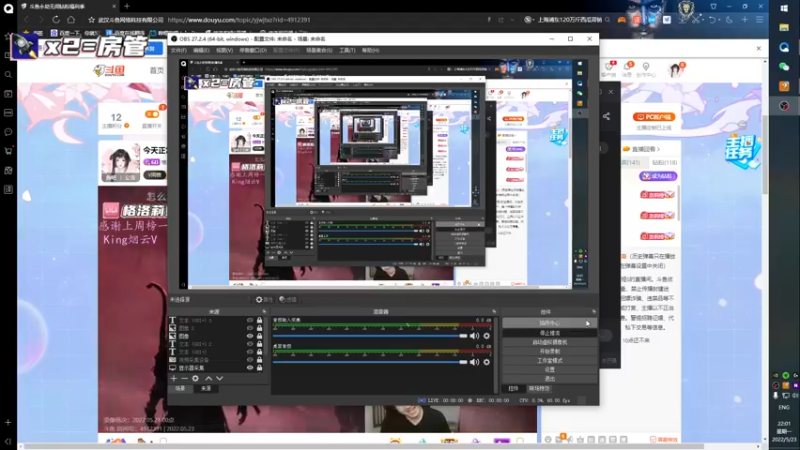Open the 编辑(E) menu in OBS

tap(201, 51)
